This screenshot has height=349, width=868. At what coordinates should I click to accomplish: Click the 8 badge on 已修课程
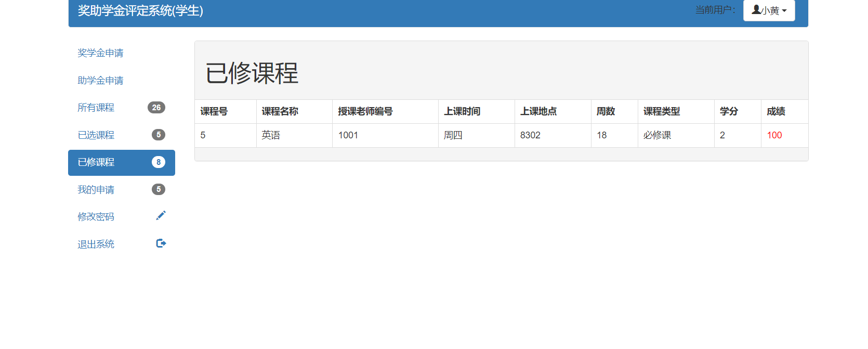159,162
